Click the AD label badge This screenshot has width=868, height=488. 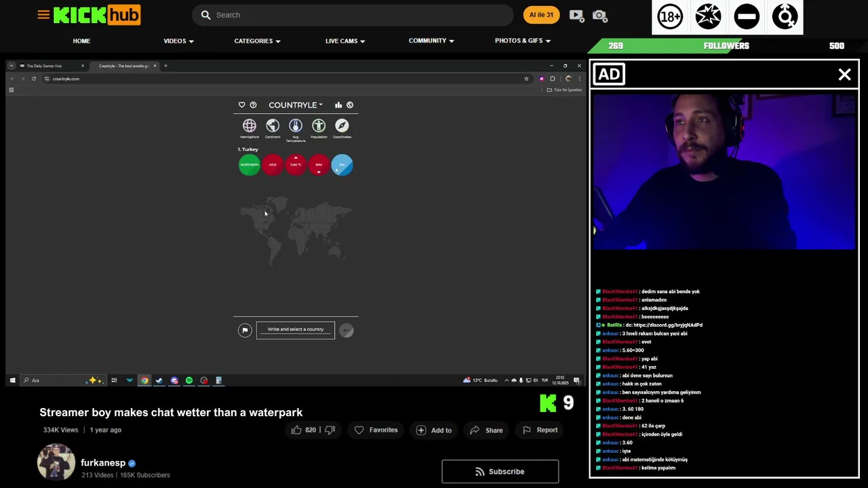[x=609, y=75]
